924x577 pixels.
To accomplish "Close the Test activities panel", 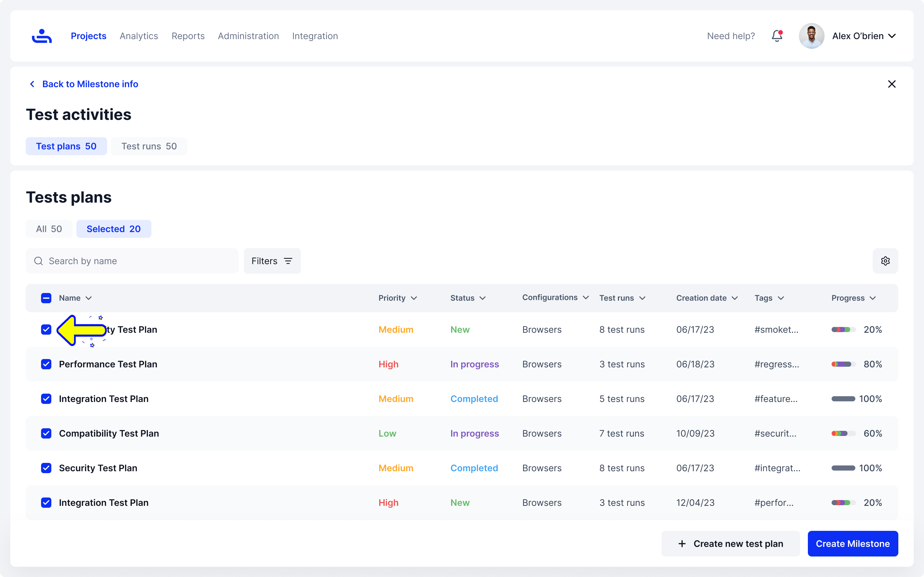I will click(x=892, y=84).
